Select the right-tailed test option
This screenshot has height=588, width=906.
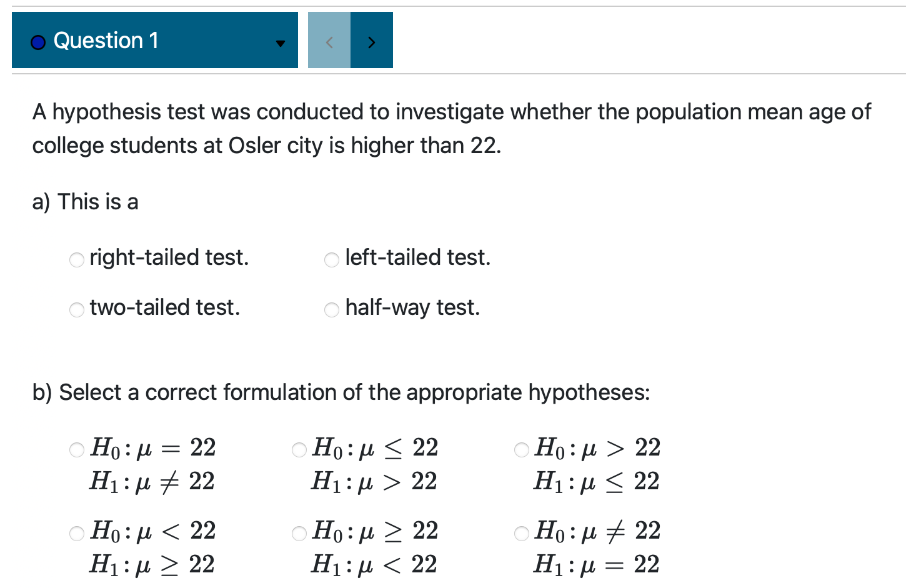[76, 259]
